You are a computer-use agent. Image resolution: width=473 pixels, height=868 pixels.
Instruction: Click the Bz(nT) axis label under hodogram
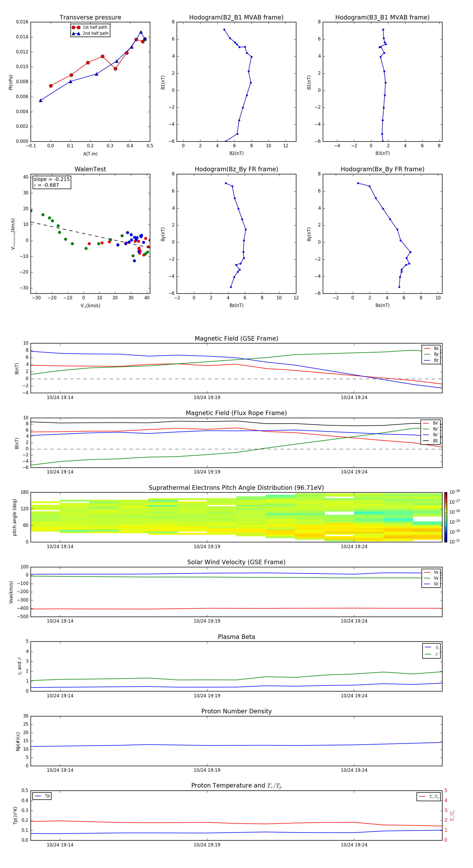[x=236, y=305]
